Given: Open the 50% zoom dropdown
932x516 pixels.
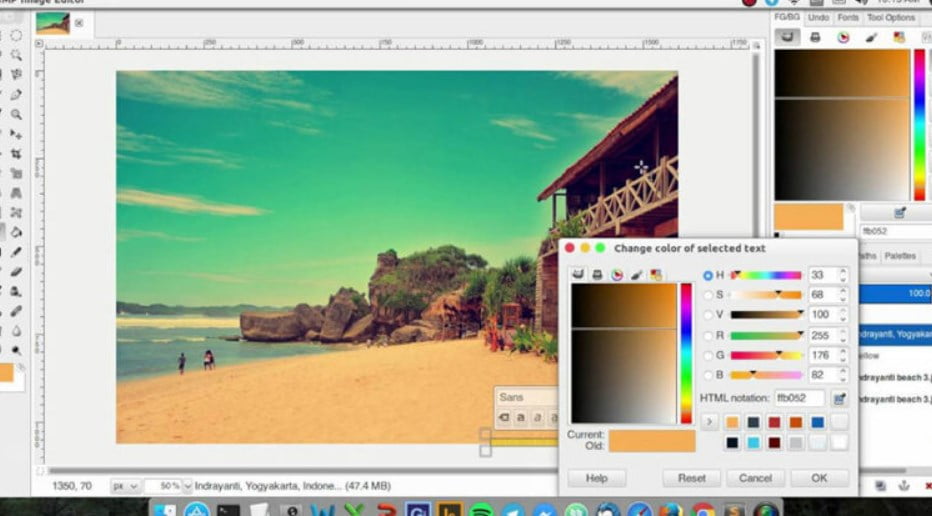Looking at the screenshot, I should pyautogui.click(x=188, y=486).
